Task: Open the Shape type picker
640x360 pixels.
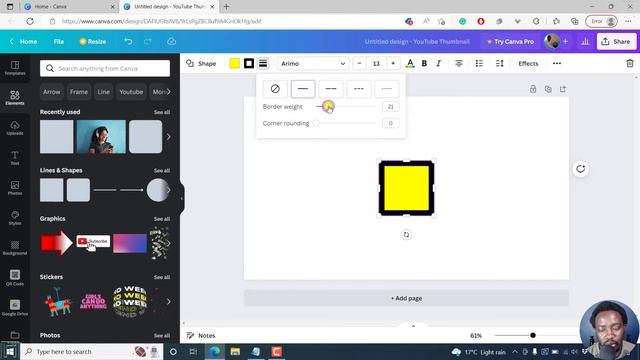Action: [201, 63]
